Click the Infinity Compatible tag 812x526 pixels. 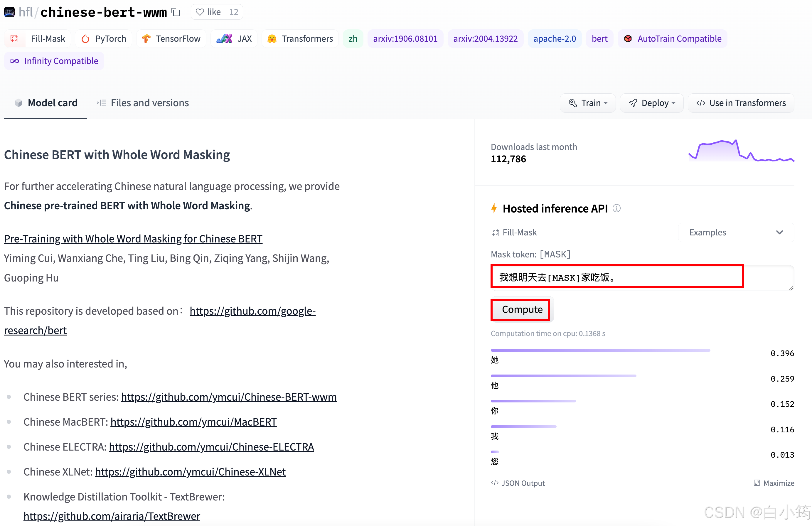coord(54,61)
